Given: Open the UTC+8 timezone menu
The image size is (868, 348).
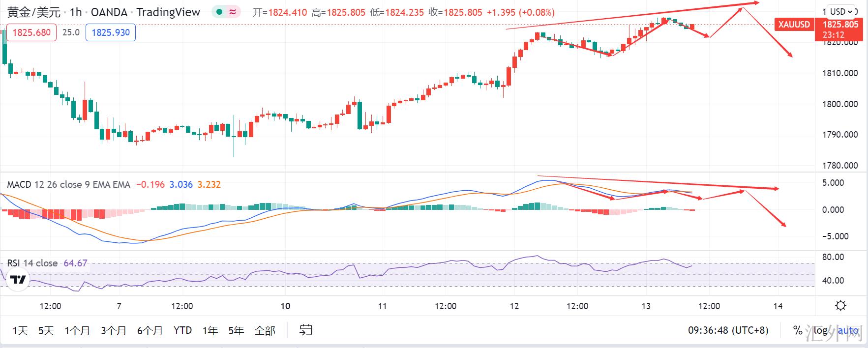Looking at the screenshot, I should coord(728,331).
